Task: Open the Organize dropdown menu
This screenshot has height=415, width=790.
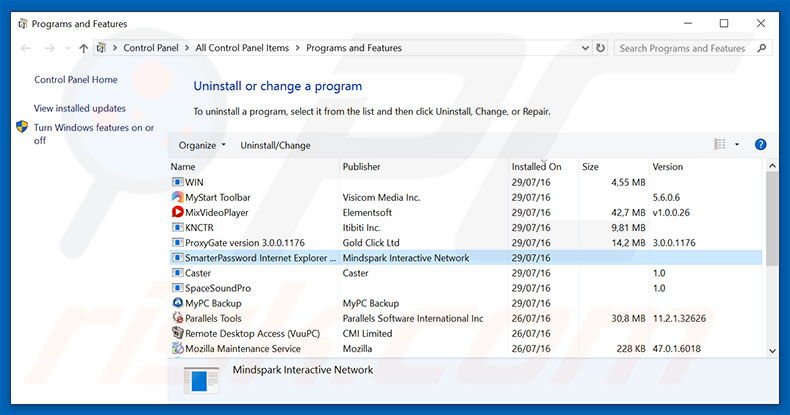Action: tap(202, 145)
